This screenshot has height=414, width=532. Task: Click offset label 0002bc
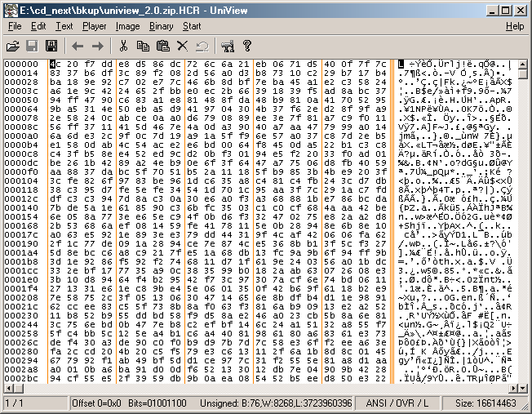coord(21,378)
